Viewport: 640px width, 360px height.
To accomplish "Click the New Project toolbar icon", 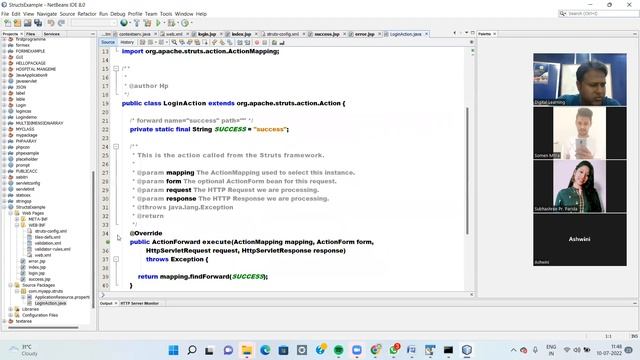I will [x=18, y=23].
